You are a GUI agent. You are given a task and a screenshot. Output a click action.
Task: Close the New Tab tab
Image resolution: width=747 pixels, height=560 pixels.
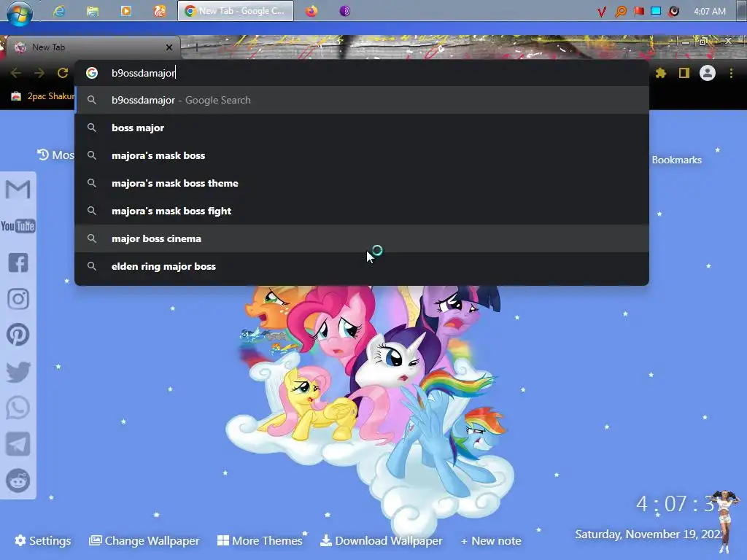coord(169,47)
